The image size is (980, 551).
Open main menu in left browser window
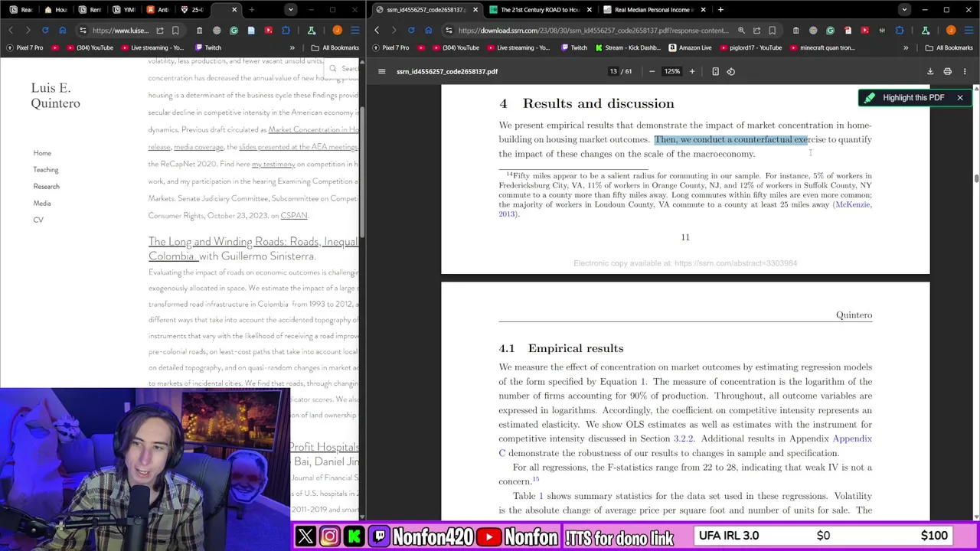click(354, 31)
